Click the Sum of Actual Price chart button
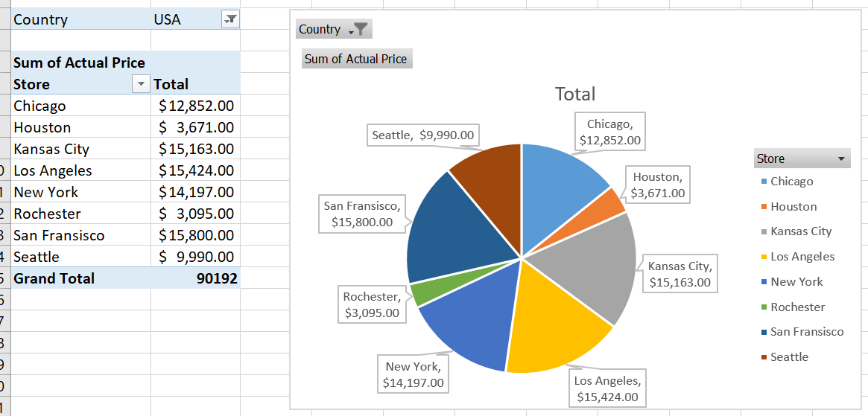868x416 pixels. pyautogui.click(x=357, y=59)
